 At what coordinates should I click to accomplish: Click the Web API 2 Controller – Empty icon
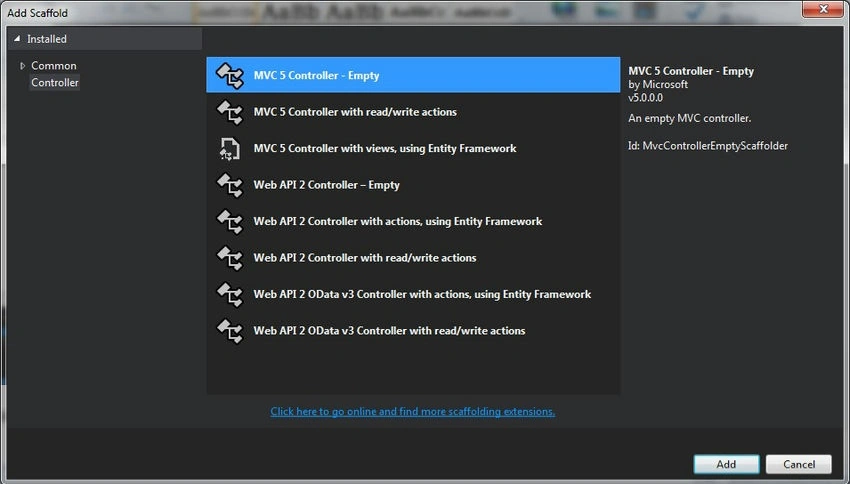click(x=230, y=185)
